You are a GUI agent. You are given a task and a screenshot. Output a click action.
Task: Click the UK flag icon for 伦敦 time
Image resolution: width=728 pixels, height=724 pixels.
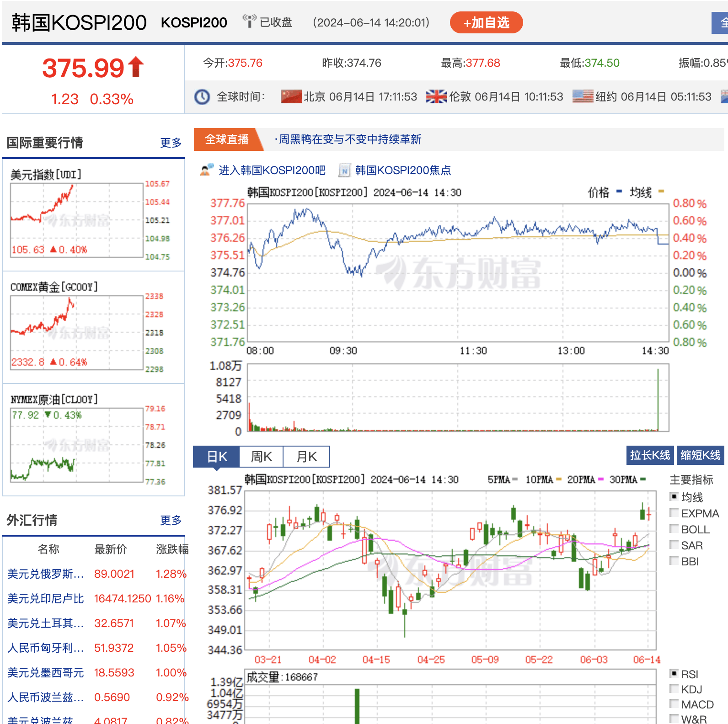click(x=436, y=96)
